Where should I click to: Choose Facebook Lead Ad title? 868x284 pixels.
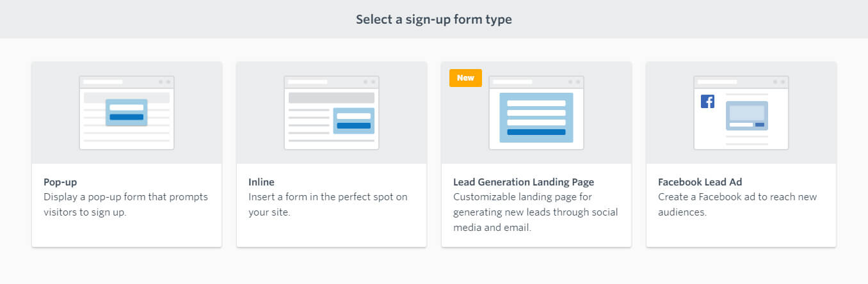click(x=700, y=182)
